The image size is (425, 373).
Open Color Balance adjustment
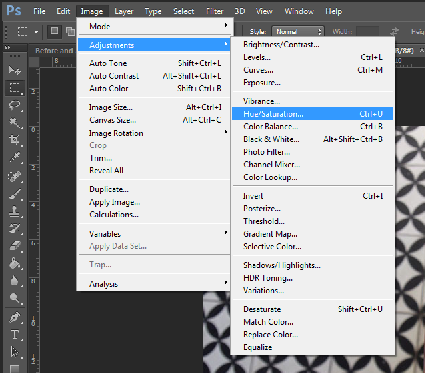313,126
